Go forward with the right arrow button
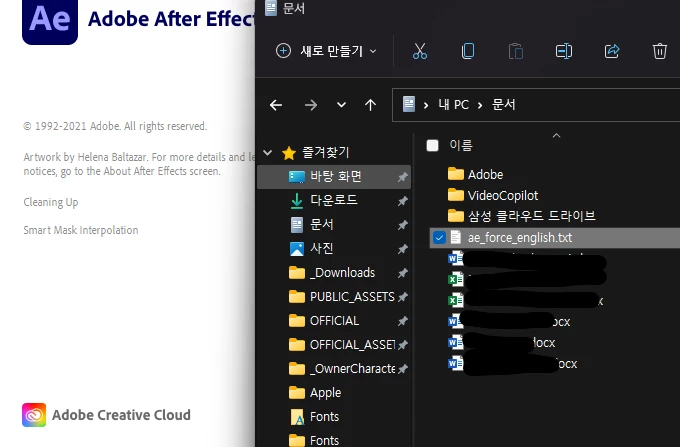The width and height of the screenshot is (680, 447). click(311, 105)
